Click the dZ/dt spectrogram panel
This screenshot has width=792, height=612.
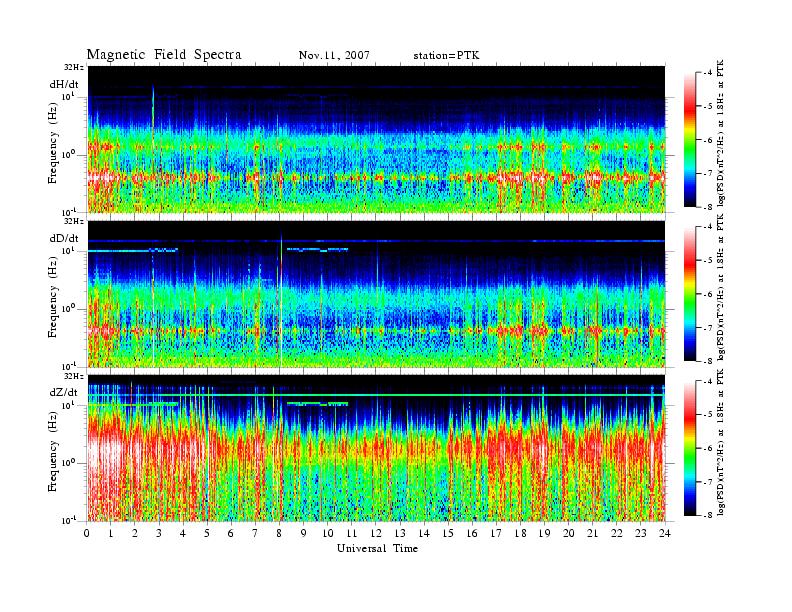pos(376,448)
